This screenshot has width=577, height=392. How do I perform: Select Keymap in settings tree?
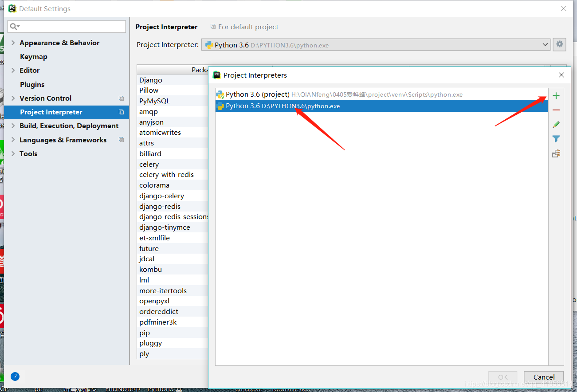(34, 57)
